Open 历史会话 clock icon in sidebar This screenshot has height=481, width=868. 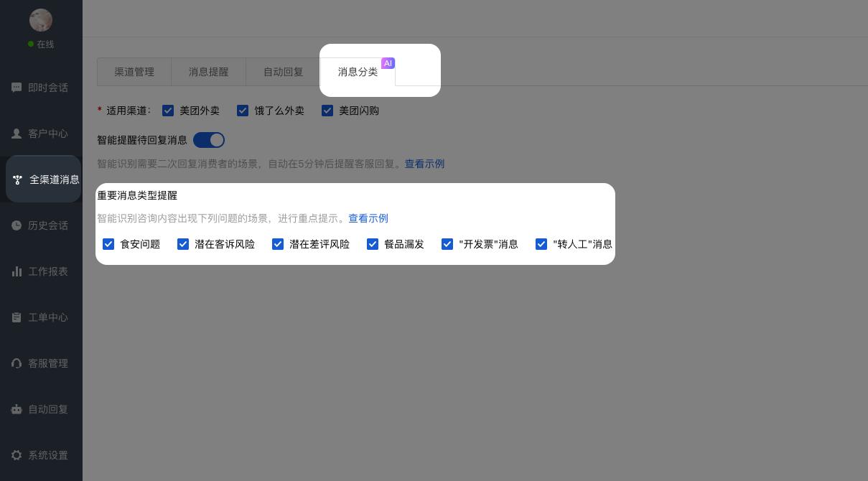point(17,225)
